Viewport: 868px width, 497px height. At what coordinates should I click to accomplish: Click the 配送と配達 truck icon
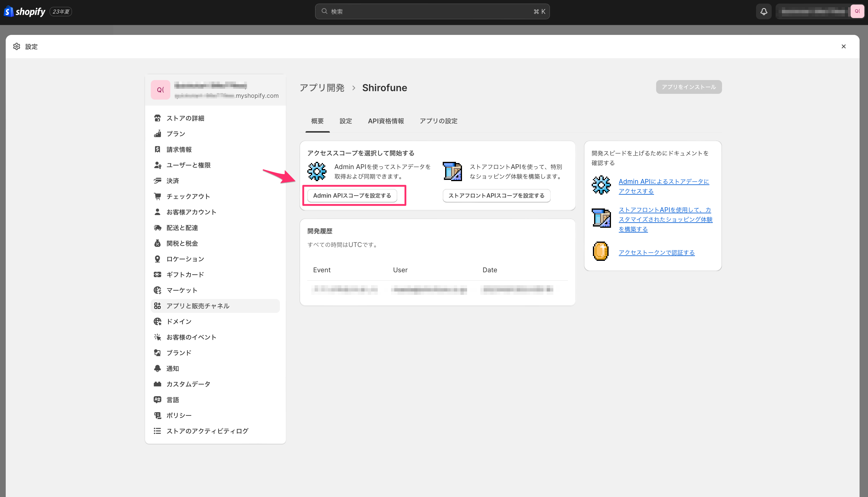pyautogui.click(x=157, y=228)
